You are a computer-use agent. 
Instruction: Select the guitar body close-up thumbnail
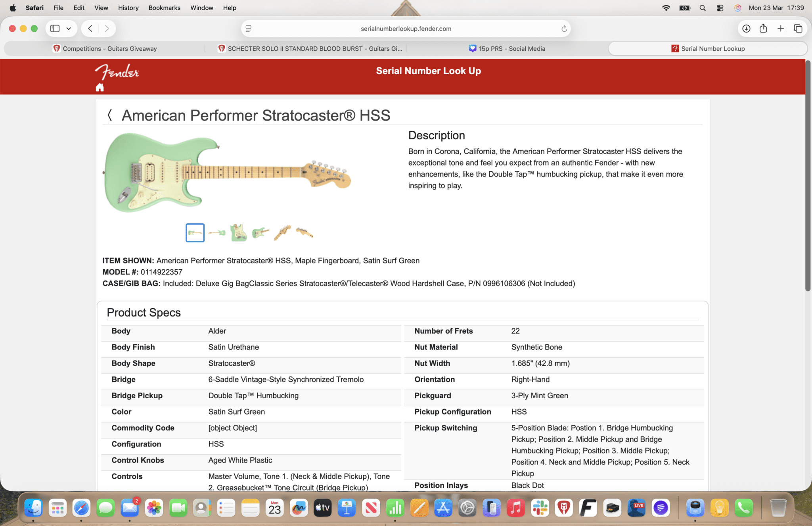[239, 232]
